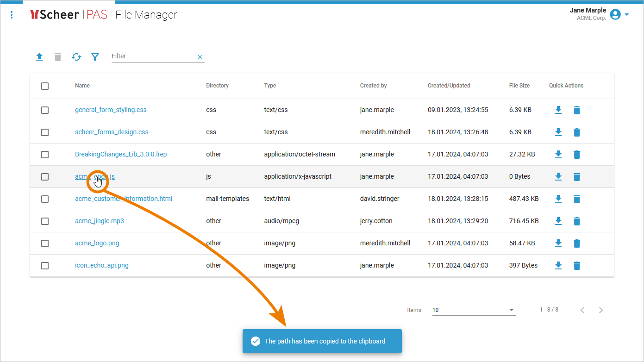Select the checkbox in the js directory row

point(45,177)
